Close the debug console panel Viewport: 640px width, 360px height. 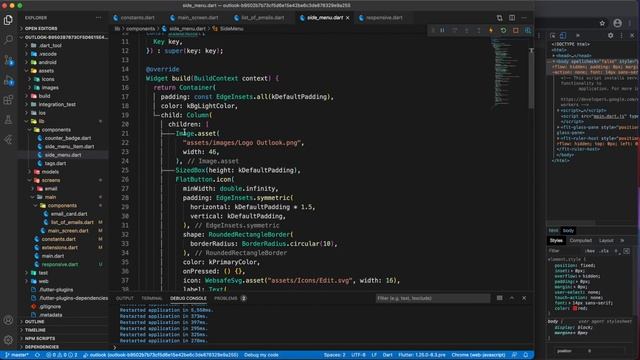tap(524, 298)
